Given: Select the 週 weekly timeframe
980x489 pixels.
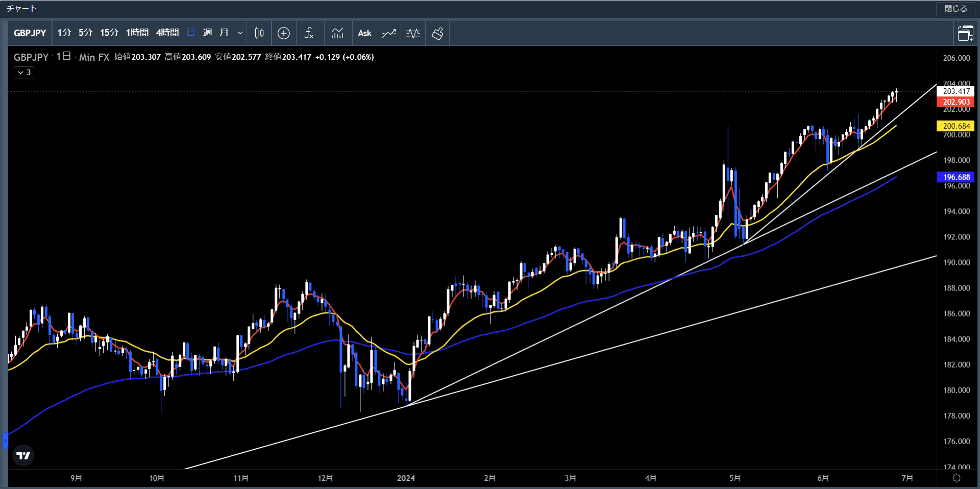Looking at the screenshot, I should (x=207, y=33).
